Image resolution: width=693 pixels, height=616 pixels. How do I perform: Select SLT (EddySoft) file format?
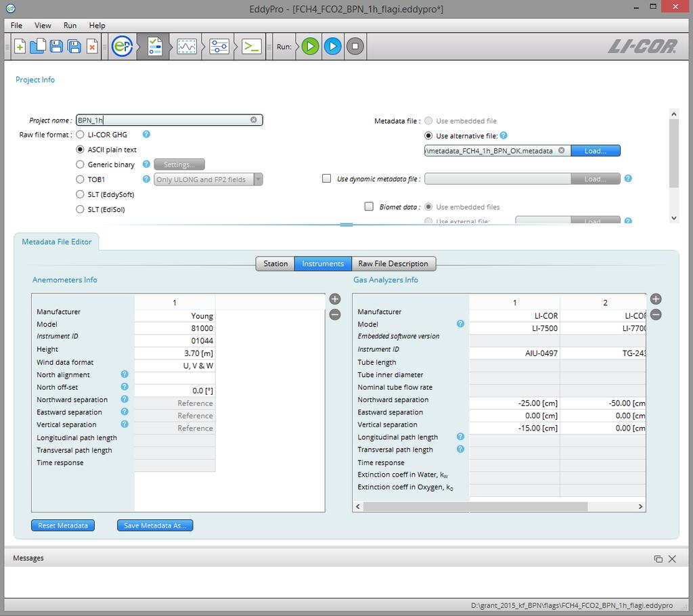point(80,194)
